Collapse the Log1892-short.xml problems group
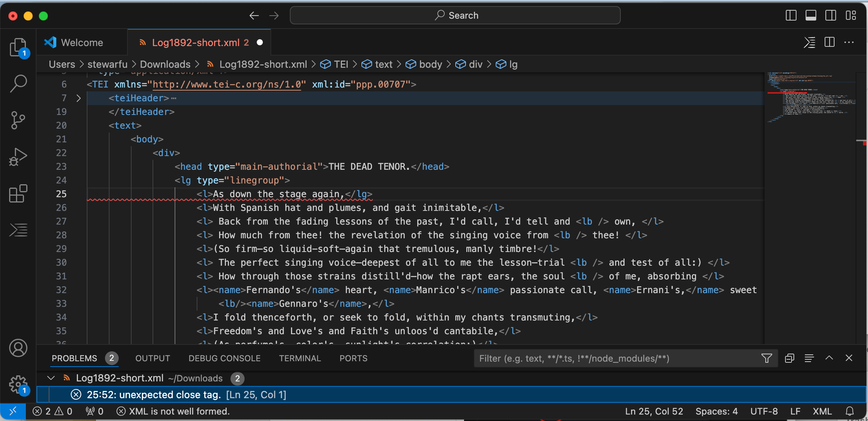The height and width of the screenshot is (421, 868). pos(51,378)
